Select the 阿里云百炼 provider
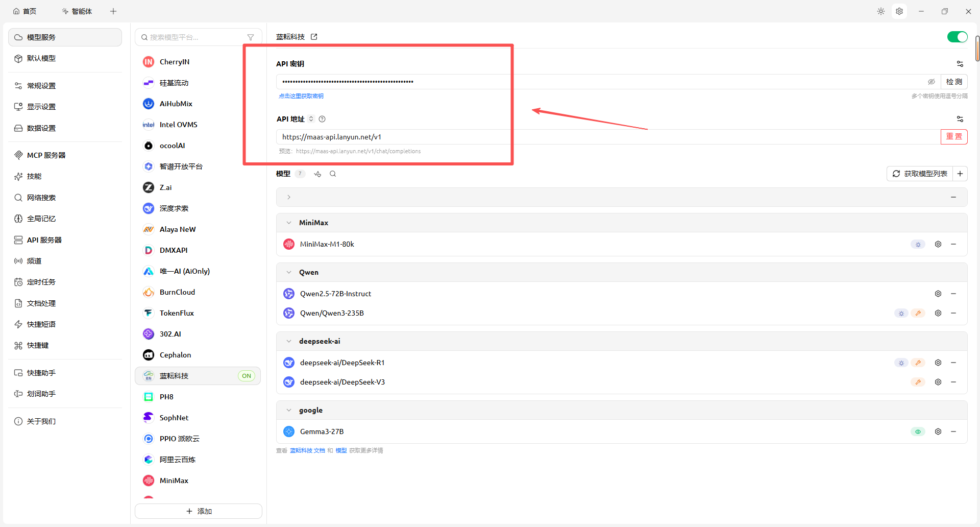 (198, 460)
